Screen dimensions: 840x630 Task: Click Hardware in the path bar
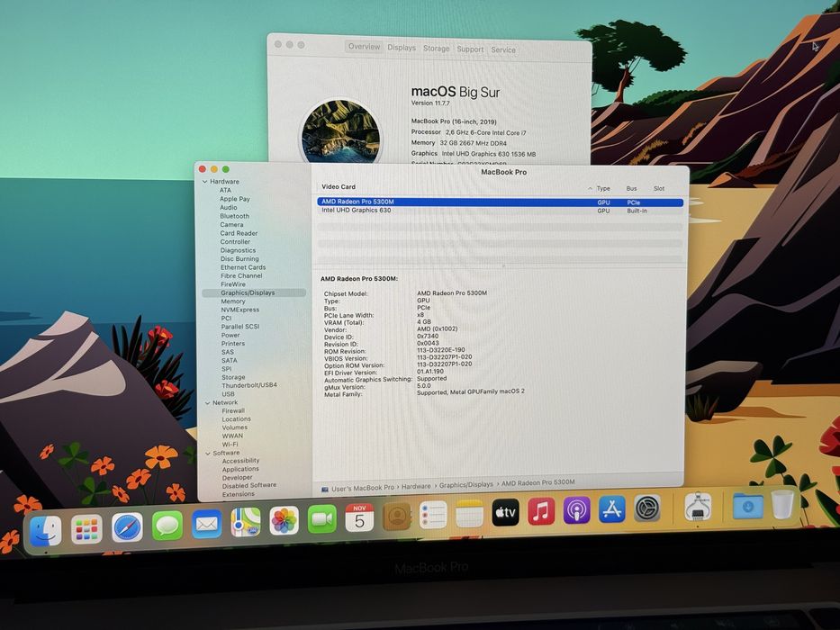point(416,486)
